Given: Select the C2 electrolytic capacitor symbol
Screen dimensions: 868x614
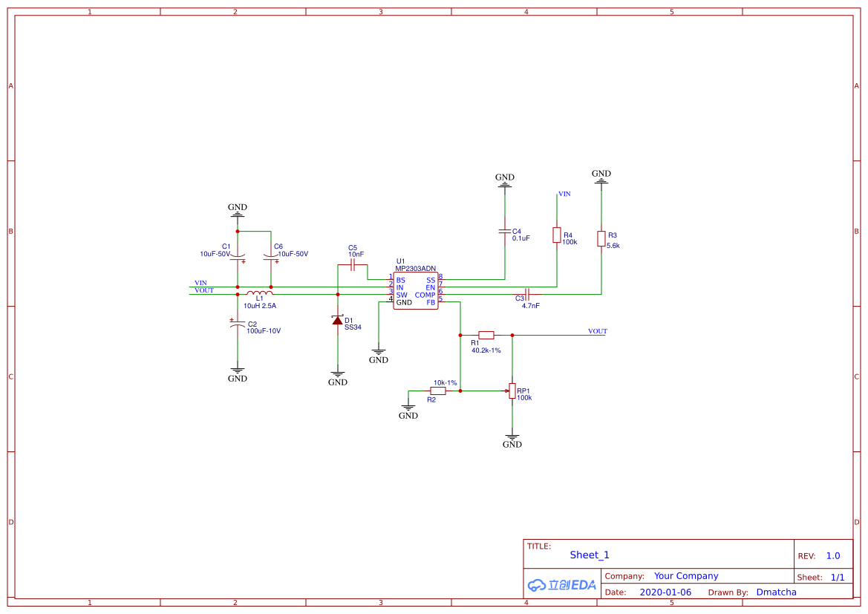Looking at the screenshot, I should pyautogui.click(x=238, y=323).
